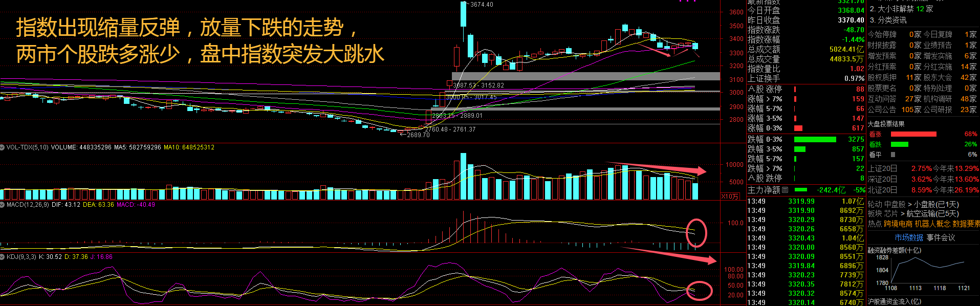Switch to the 事件会议 tab

[x=941, y=237]
